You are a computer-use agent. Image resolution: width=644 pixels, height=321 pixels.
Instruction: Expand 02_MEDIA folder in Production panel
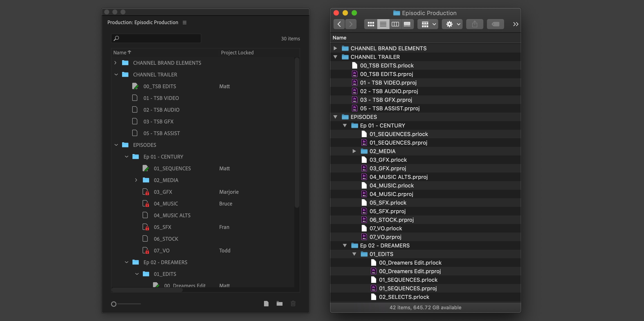[136, 180]
